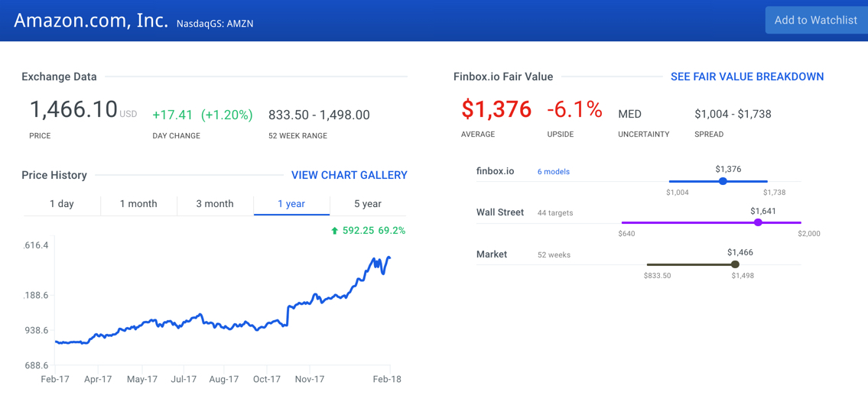This screenshot has height=405, width=868.
Task: Click the dark Market price range dot
Action: (735, 264)
